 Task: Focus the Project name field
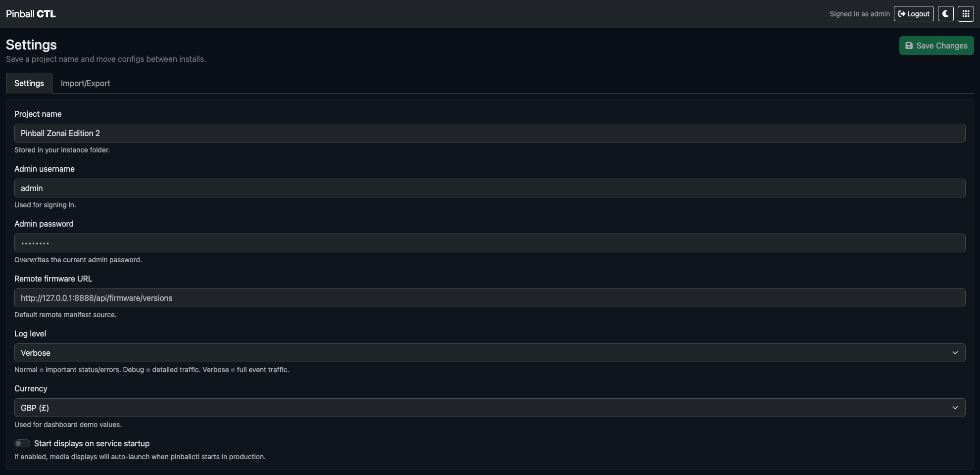click(490, 133)
